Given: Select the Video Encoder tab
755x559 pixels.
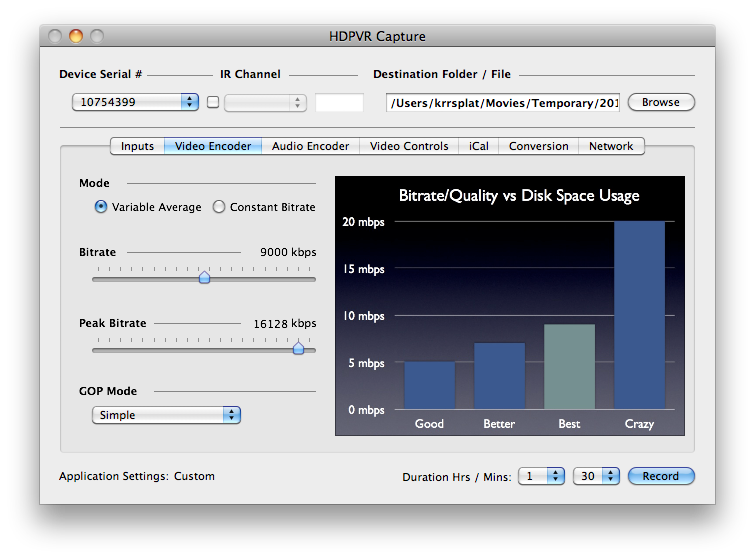Looking at the screenshot, I should click(x=213, y=146).
